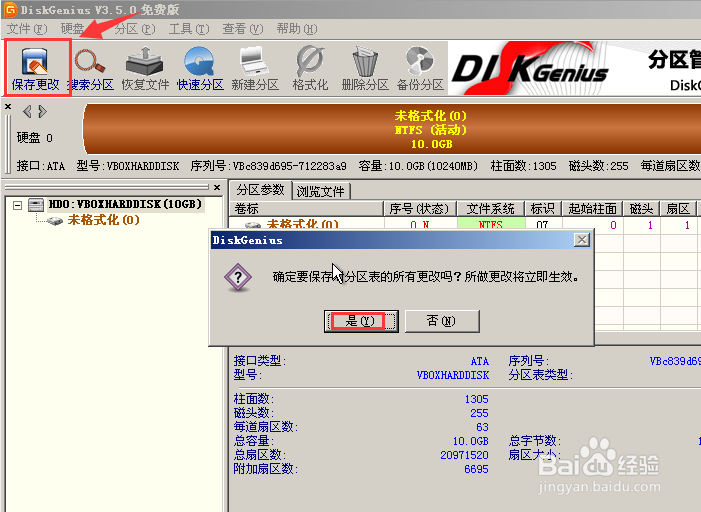Viewport: 701px width, 512px height.
Task: Open the 搜索分区 (Search Partition) tool
Action: [x=90, y=68]
